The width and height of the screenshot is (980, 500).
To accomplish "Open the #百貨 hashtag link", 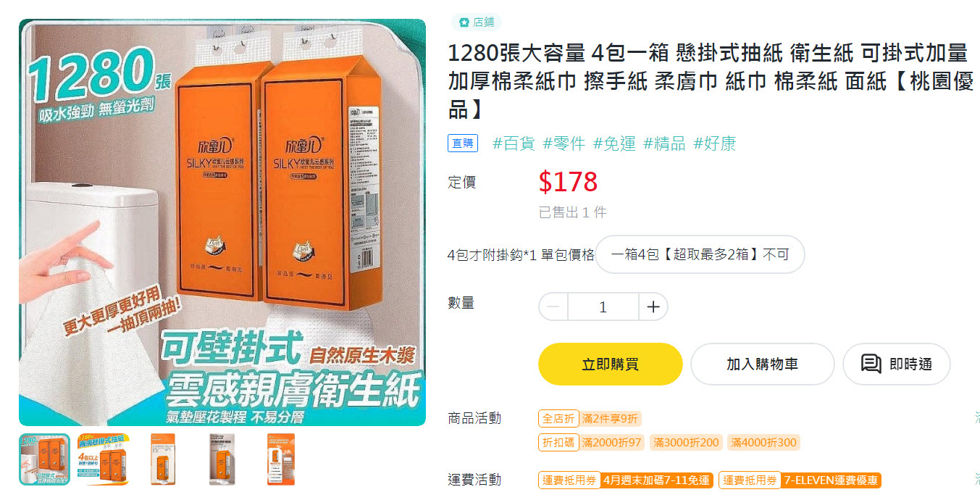I will (514, 143).
